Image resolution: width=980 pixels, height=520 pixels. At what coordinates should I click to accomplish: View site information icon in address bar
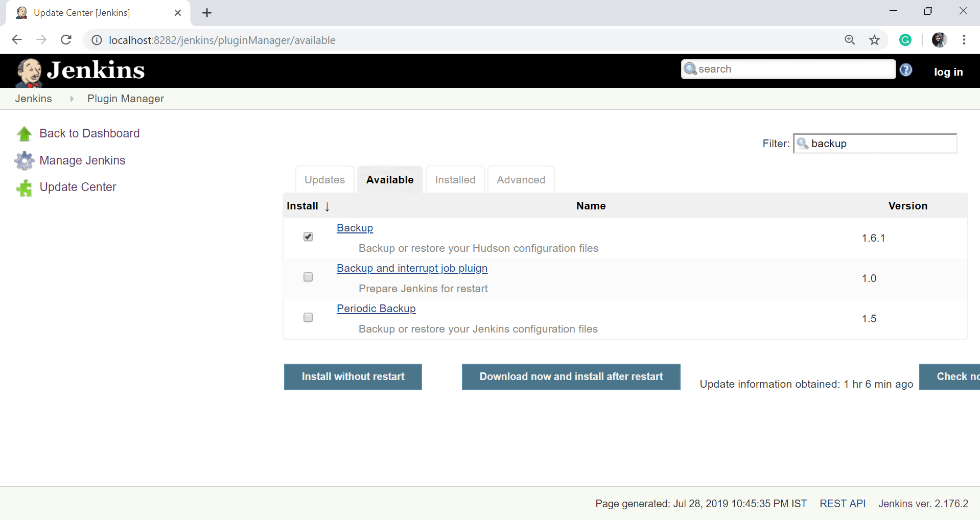coord(97,40)
